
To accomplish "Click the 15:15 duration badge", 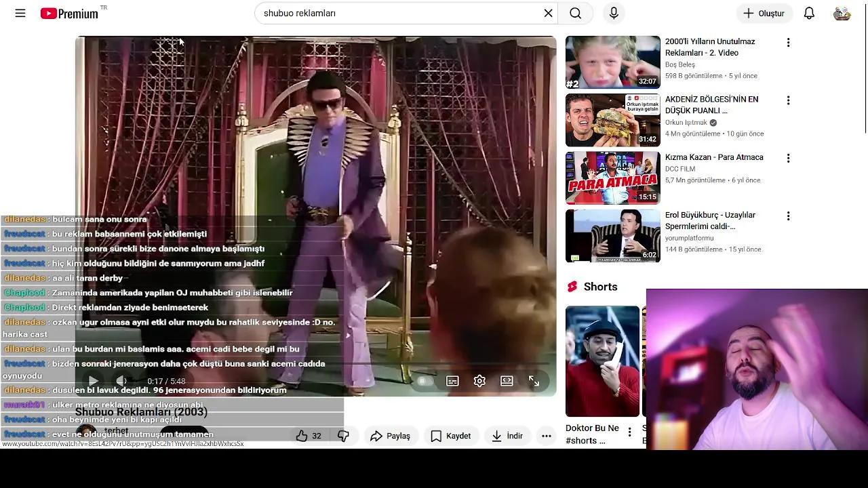I will pos(648,197).
